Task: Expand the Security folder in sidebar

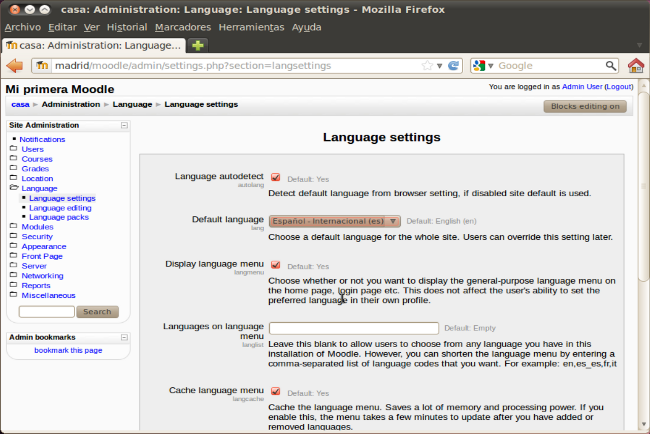Action: [37, 236]
